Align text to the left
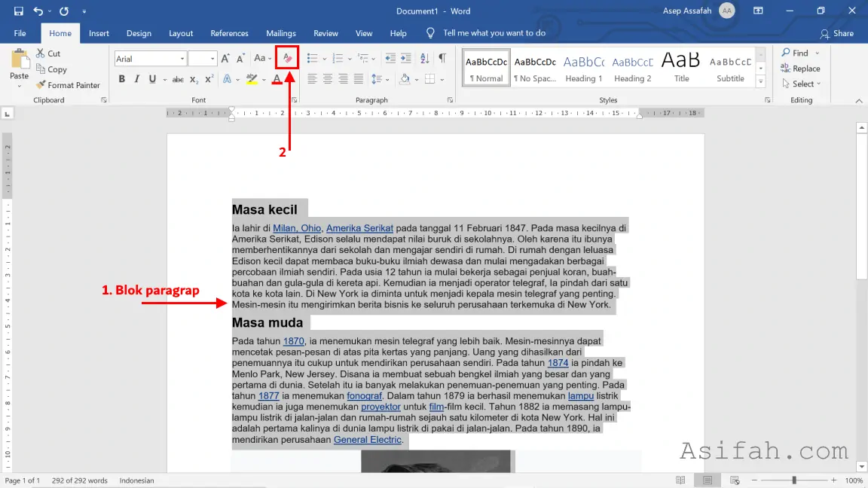 pos(312,79)
